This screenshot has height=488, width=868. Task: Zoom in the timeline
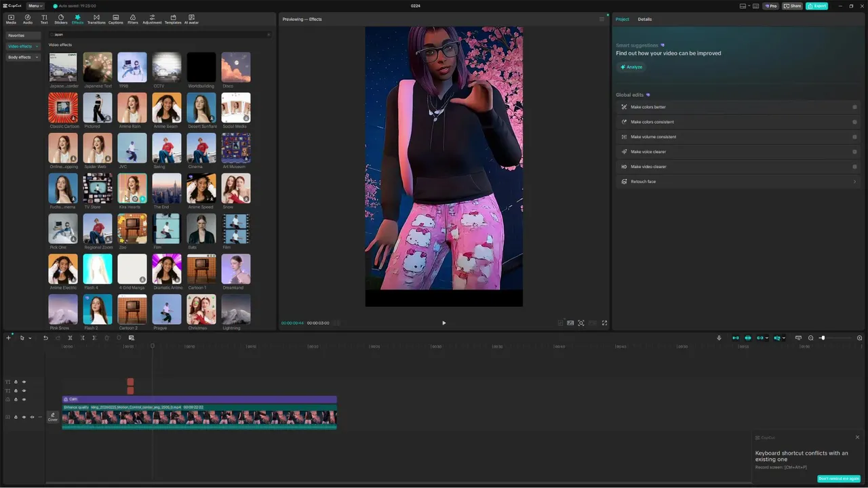click(x=860, y=338)
